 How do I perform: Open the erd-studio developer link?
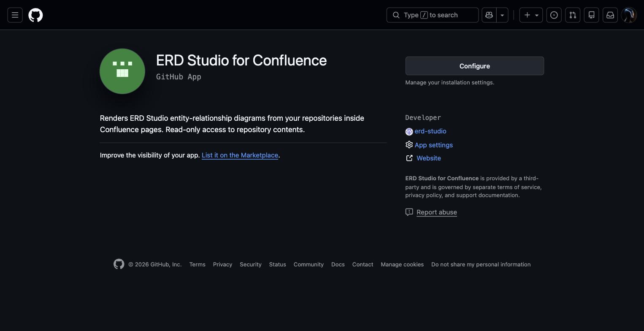tap(430, 131)
